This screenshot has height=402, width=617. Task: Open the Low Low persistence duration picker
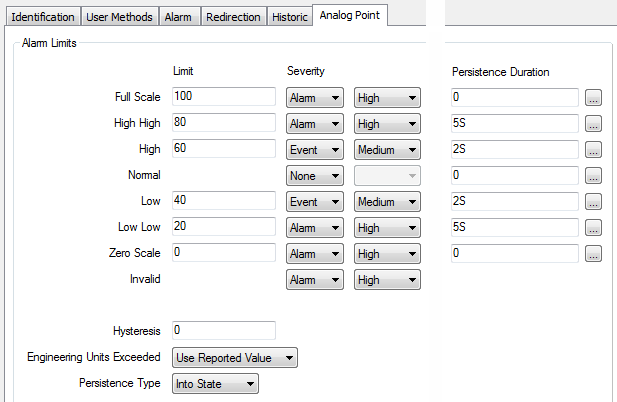[x=593, y=228]
